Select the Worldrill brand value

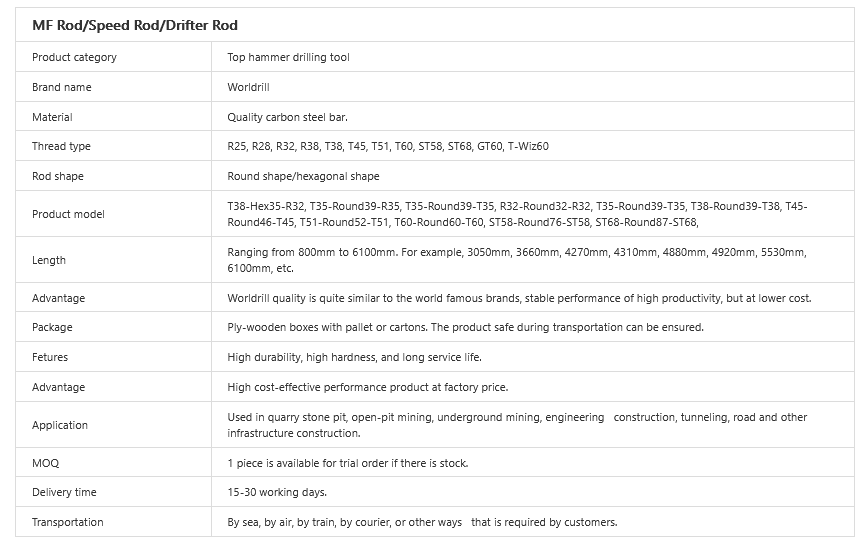point(249,87)
